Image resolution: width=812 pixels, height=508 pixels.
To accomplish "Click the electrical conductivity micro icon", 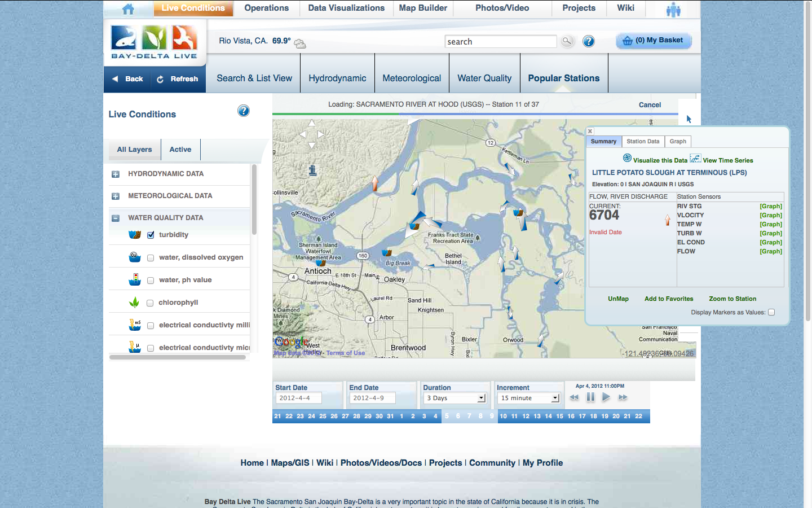I will point(134,347).
